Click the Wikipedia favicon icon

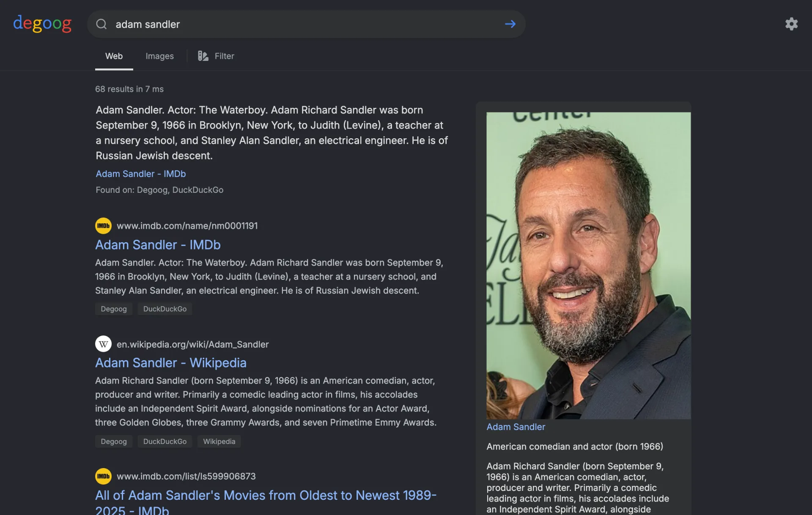(x=103, y=344)
